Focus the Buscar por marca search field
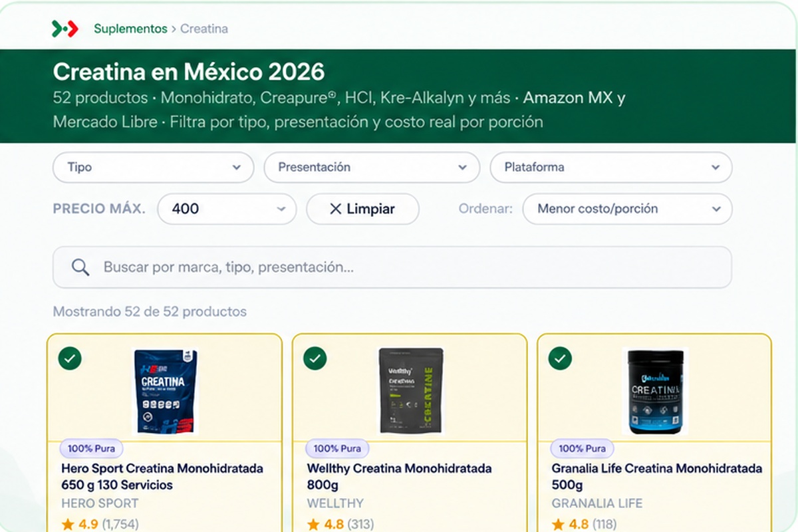Screen dimensions: 798x532 (x=392, y=267)
